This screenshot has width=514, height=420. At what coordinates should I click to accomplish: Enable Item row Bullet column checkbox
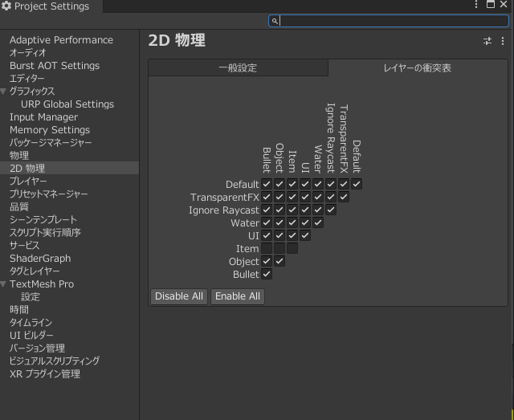267,248
